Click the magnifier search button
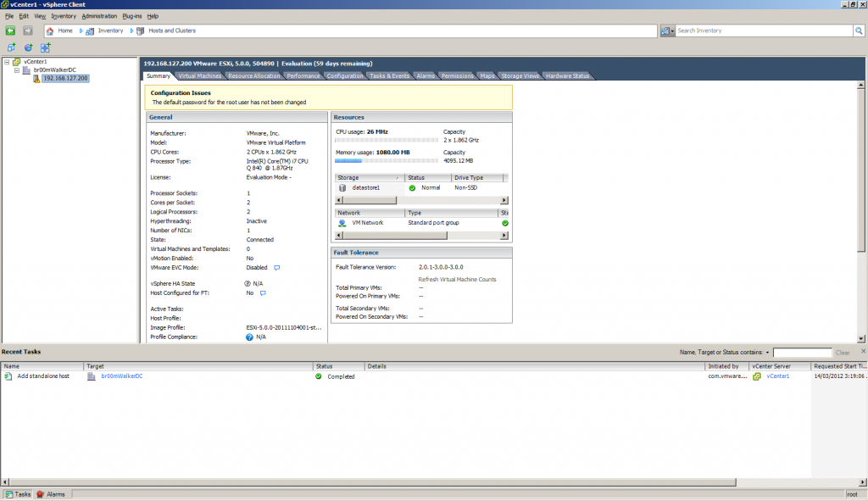Screen dimensions: 868x501 pos(859,31)
